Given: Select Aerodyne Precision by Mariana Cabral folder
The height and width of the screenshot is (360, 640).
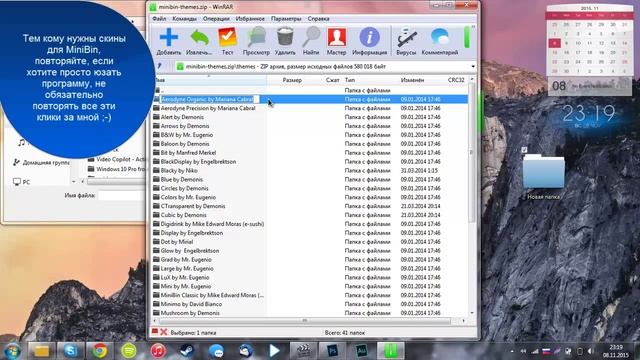Looking at the screenshot, I should click(x=310, y=108).
